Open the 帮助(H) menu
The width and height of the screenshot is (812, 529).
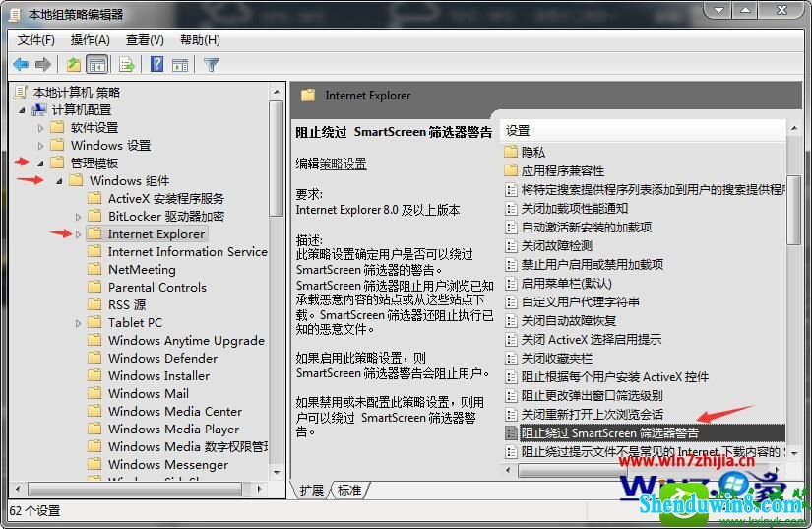pyautogui.click(x=200, y=39)
